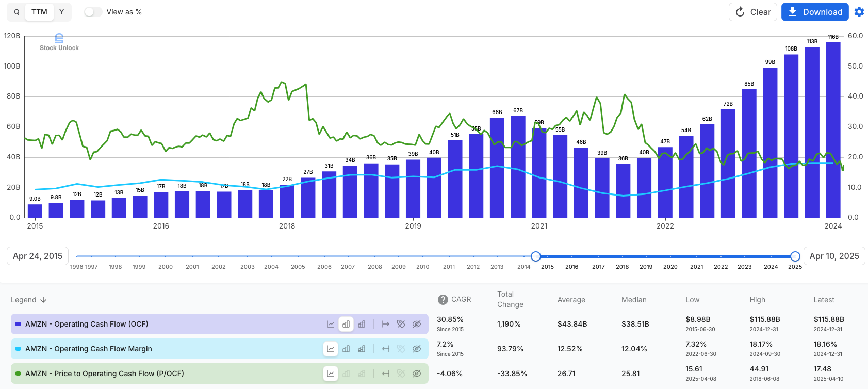
Task: Select bar chart for Operating Cash Flow (OCF)
Action: [x=346, y=324]
